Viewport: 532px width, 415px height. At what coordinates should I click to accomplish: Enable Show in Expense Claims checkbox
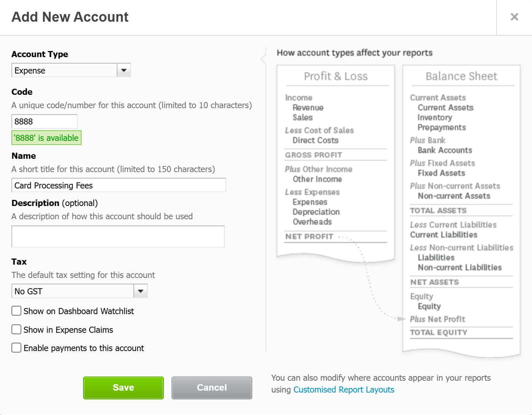tap(16, 329)
